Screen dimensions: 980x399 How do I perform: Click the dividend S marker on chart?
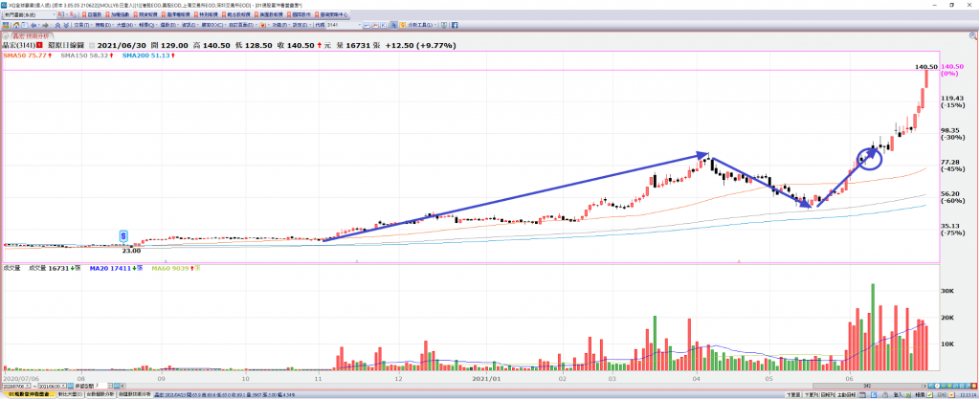click(x=123, y=236)
